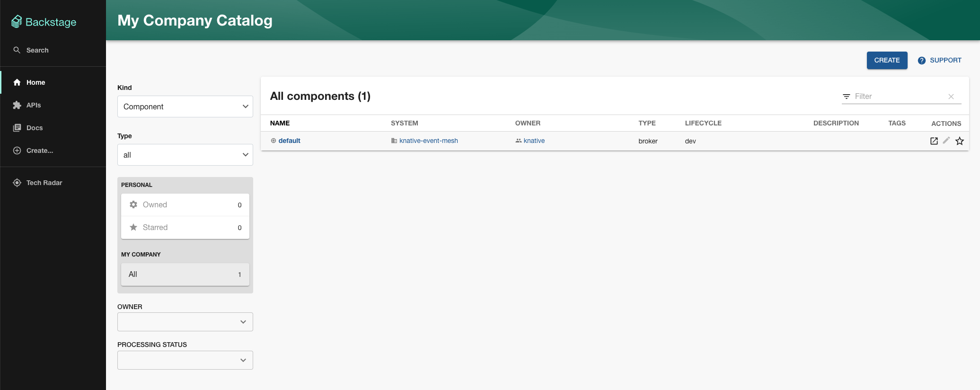Expand the Kind dropdown showing Component
This screenshot has height=390, width=980.
tap(185, 107)
